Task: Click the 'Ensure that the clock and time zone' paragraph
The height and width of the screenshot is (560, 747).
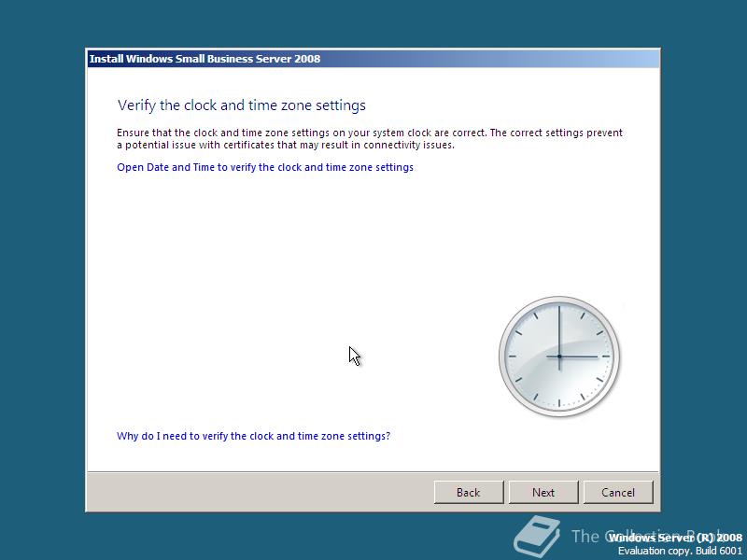Action: pos(370,138)
